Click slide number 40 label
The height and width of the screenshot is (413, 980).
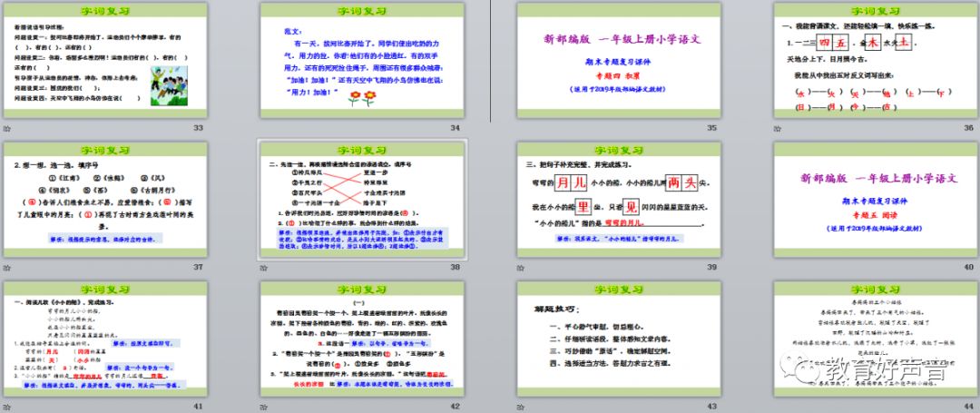coord(969,268)
